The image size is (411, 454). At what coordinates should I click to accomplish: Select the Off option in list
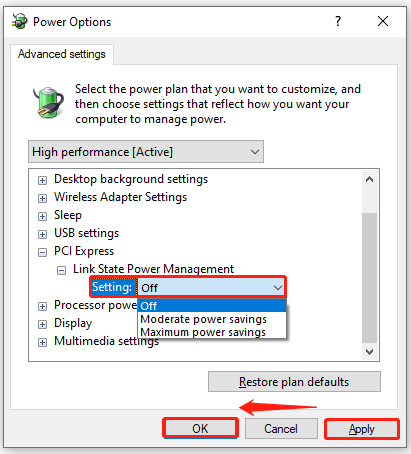pyautogui.click(x=212, y=306)
